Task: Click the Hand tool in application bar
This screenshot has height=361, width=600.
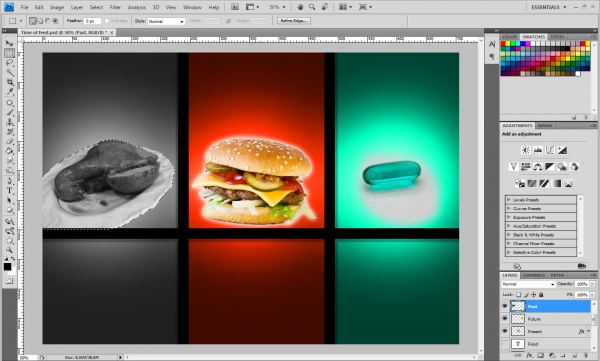Action: pos(300,7)
